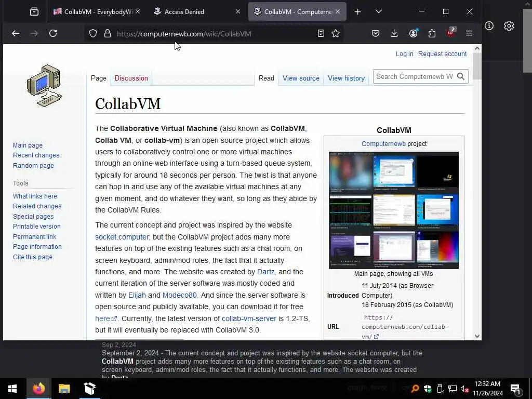The height and width of the screenshot is (399, 532).
Task: Open the Firefox hamburger application menu
Action: point(469,33)
